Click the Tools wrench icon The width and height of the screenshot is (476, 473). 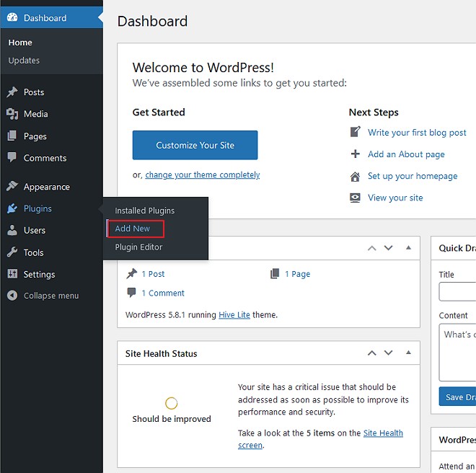coord(12,252)
